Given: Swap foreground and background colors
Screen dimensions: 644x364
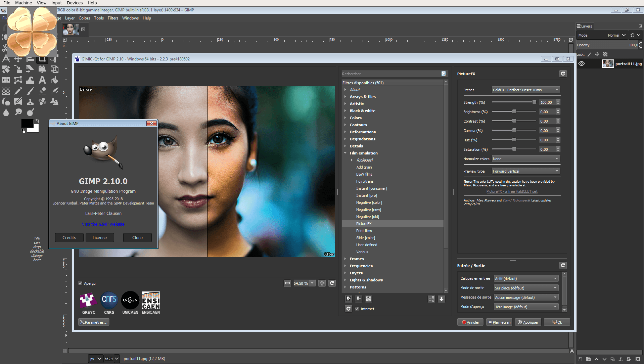Looking at the screenshot, I should pyautogui.click(x=37, y=121).
